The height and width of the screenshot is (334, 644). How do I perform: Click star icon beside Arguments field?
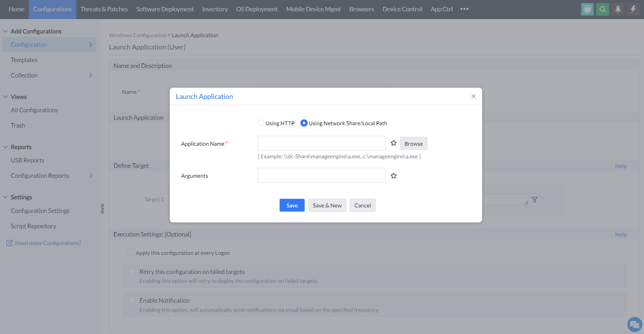394,176
